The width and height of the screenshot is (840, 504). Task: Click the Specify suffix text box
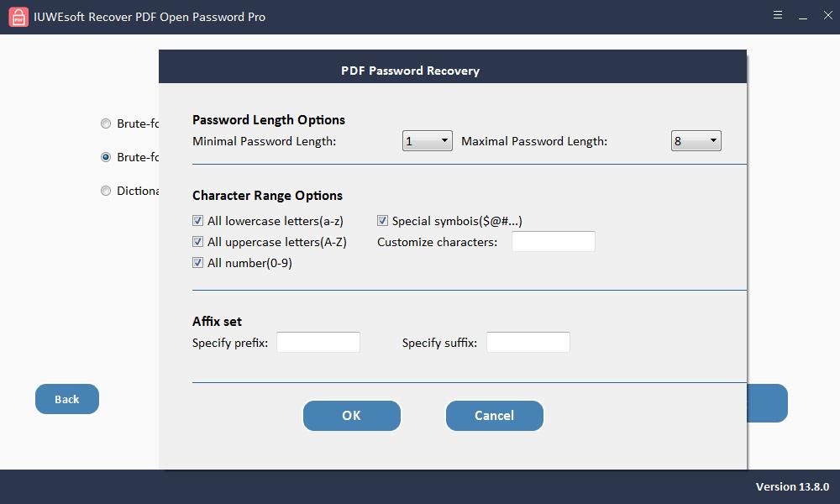[x=528, y=342]
